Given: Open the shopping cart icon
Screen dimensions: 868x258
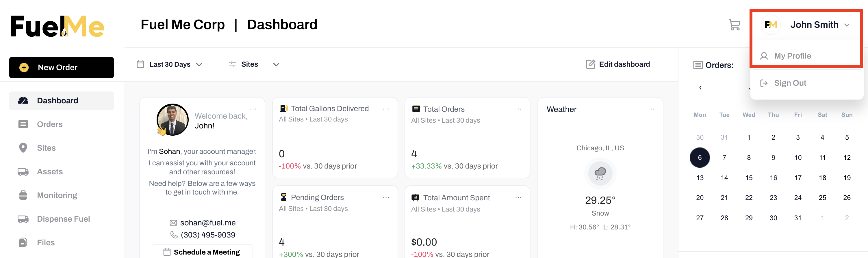Looking at the screenshot, I should coord(734,25).
